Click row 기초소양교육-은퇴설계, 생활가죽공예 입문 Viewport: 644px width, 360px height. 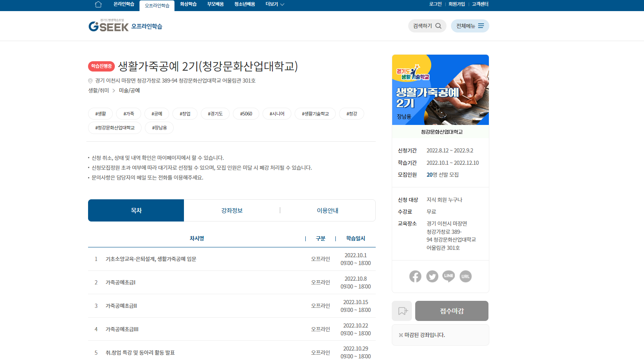pos(232,259)
